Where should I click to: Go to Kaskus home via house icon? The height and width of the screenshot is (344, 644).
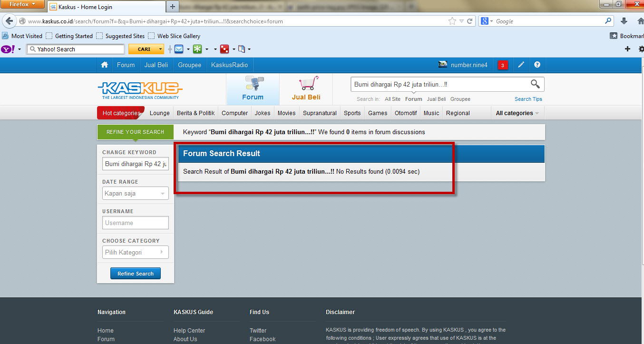coord(105,65)
